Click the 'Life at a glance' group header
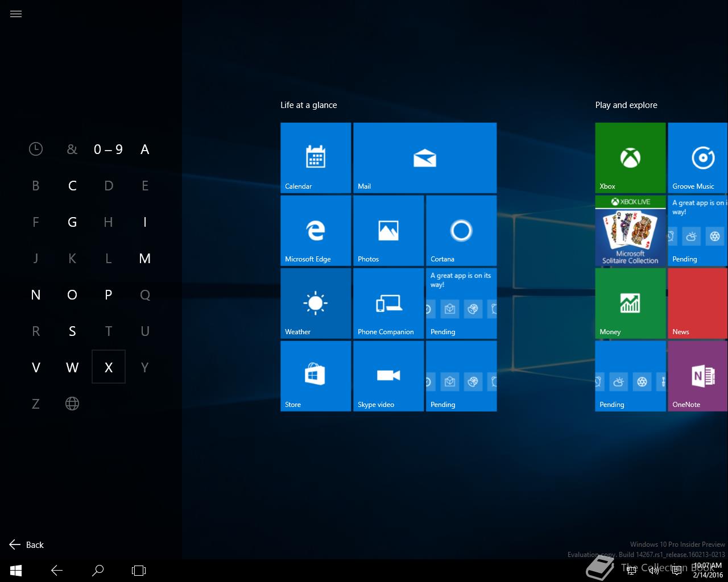The image size is (728, 582). coord(309,105)
